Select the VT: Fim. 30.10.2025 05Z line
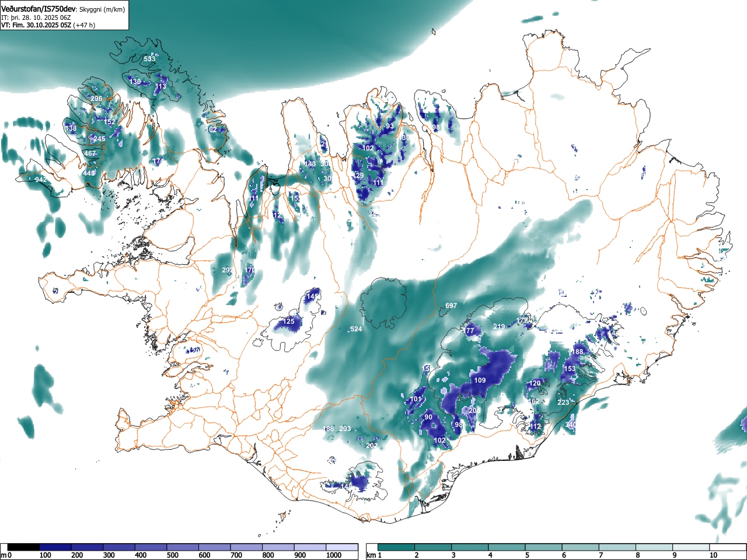 [36, 25]
